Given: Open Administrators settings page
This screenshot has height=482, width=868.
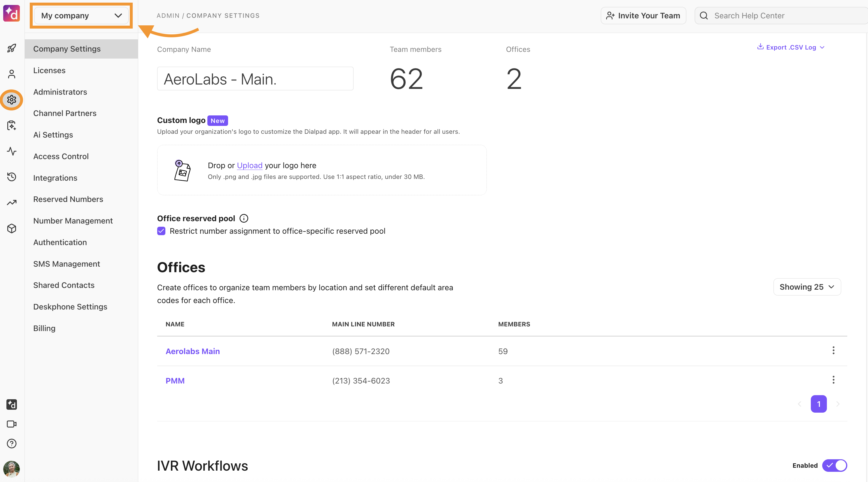Looking at the screenshot, I should pos(60,92).
